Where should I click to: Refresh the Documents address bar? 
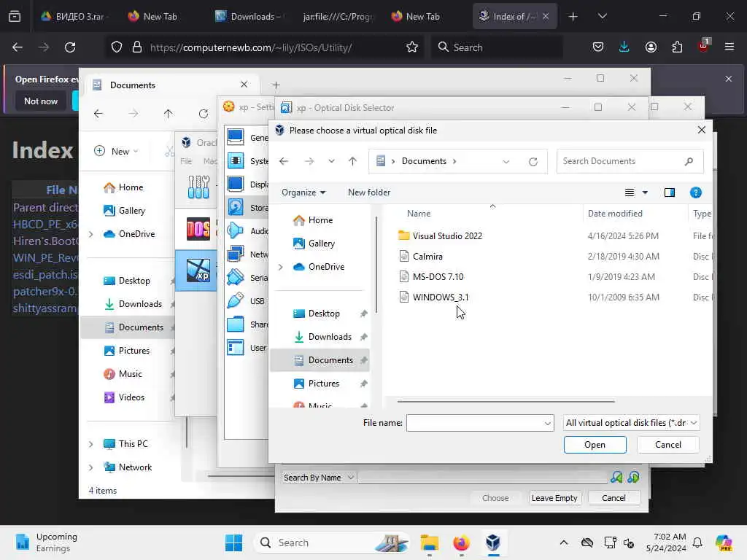[533, 161]
